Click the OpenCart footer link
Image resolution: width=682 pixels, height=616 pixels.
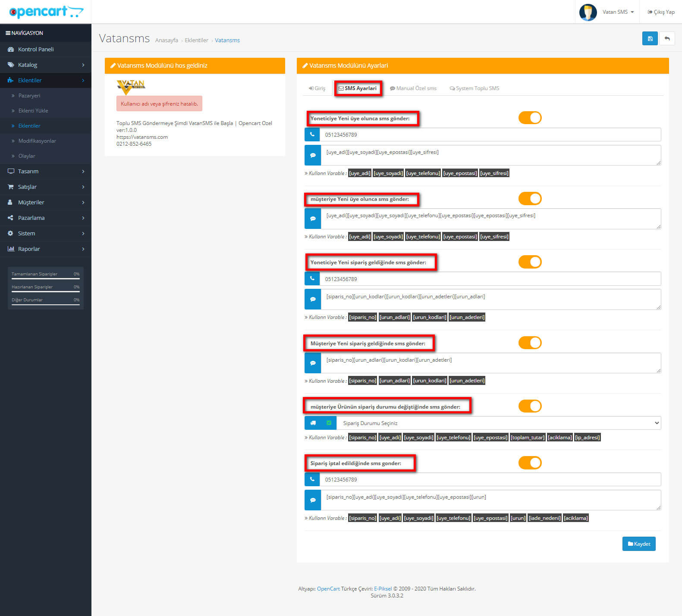pyautogui.click(x=328, y=588)
